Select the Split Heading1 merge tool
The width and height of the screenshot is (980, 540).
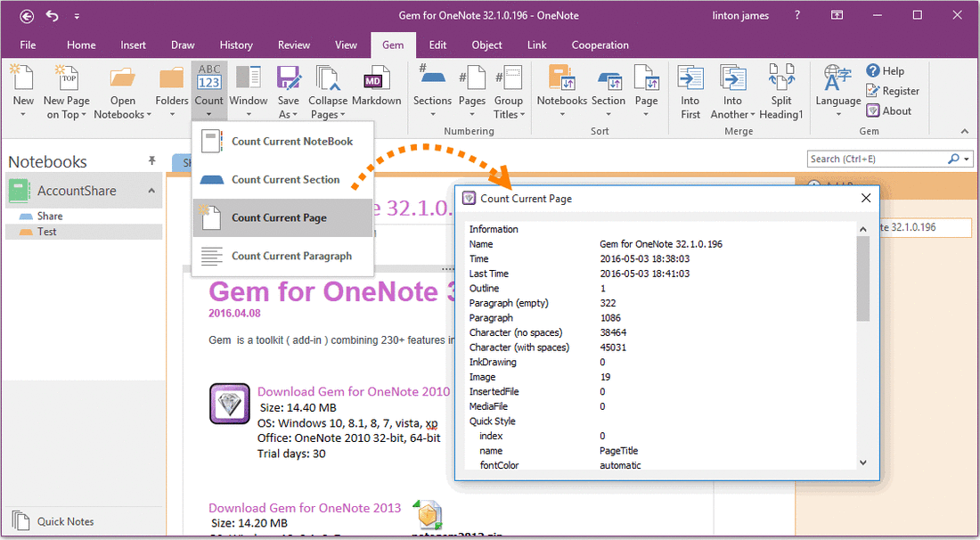(781, 89)
